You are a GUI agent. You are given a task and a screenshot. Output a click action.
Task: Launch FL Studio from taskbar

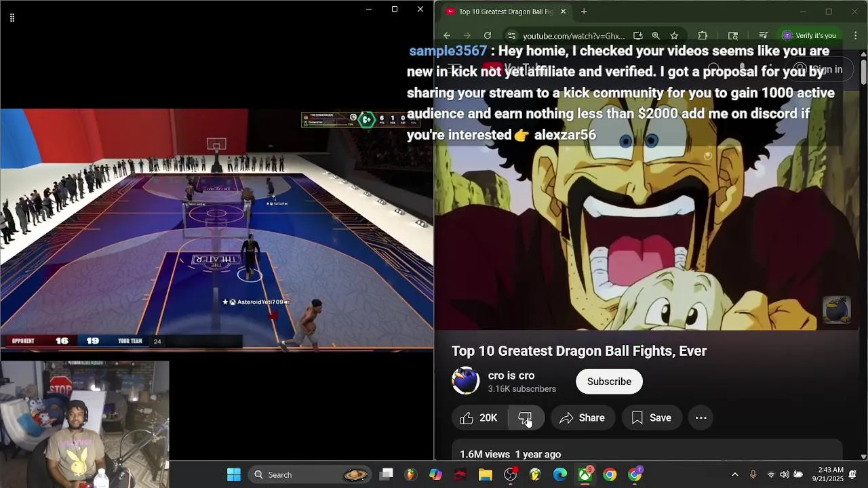pos(410,475)
